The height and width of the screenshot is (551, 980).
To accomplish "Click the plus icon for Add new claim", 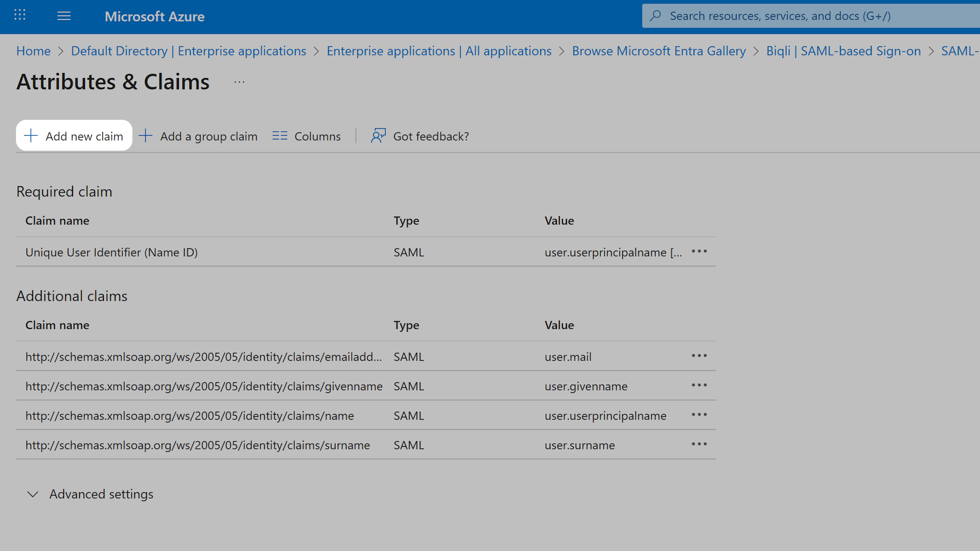I will [x=31, y=136].
